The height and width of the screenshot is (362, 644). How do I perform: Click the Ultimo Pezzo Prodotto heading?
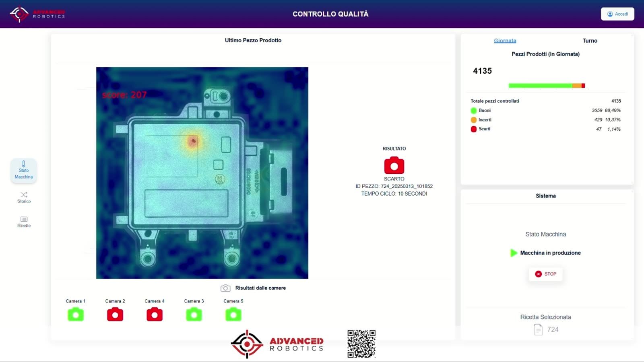coord(253,40)
